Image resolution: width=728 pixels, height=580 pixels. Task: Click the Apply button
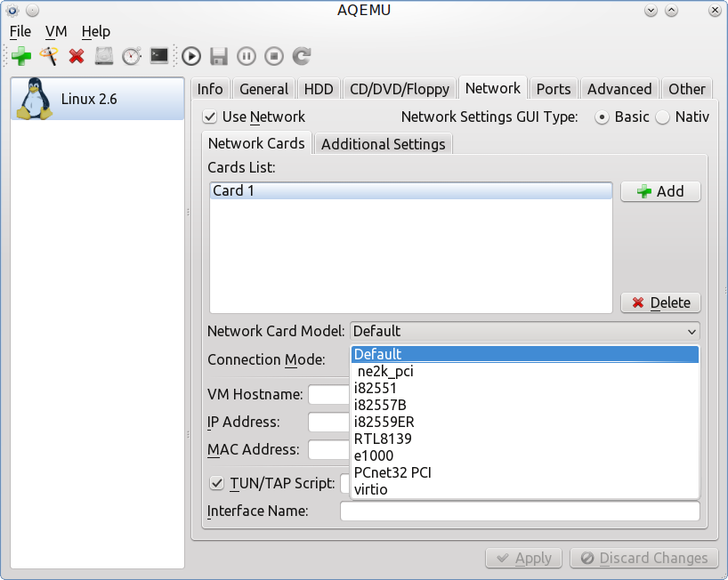[523, 558]
